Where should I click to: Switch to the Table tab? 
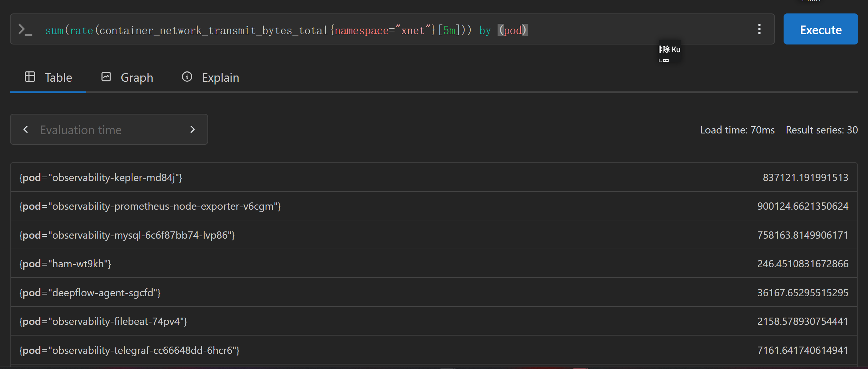(48, 78)
